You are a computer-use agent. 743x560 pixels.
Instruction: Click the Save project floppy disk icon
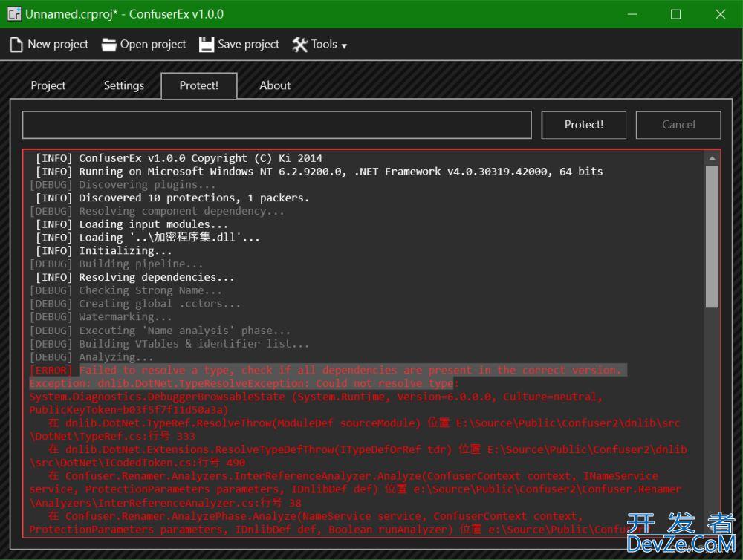(x=206, y=45)
